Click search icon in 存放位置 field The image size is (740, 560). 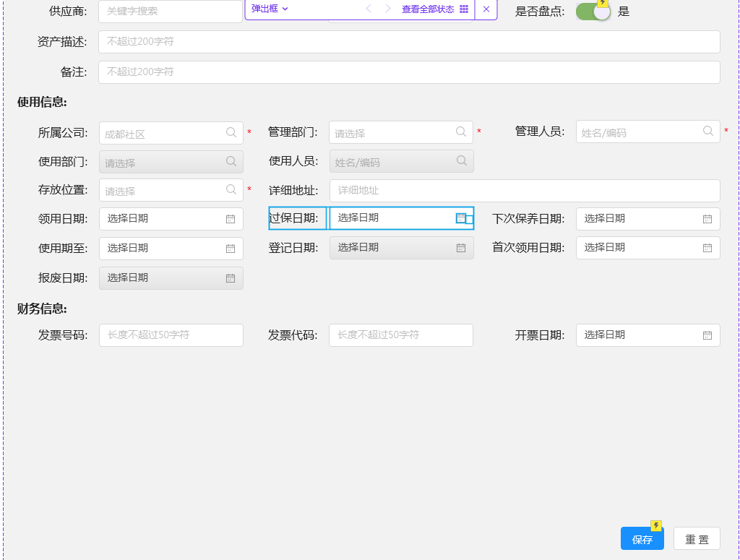click(x=231, y=189)
